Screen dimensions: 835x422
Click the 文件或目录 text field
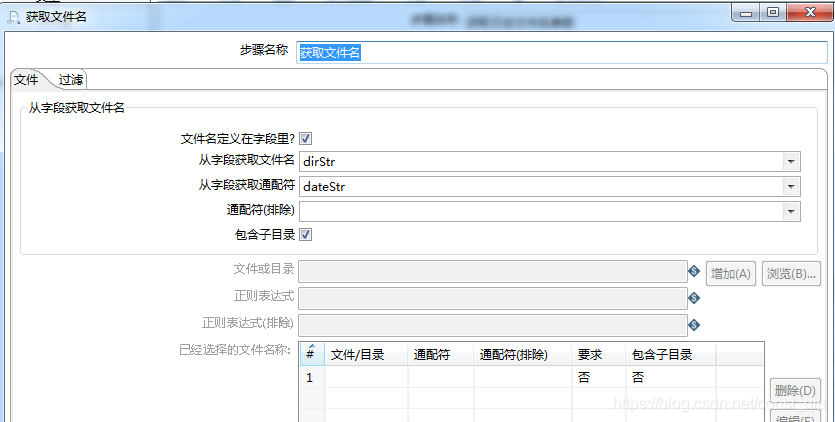[x=493, y=271]
